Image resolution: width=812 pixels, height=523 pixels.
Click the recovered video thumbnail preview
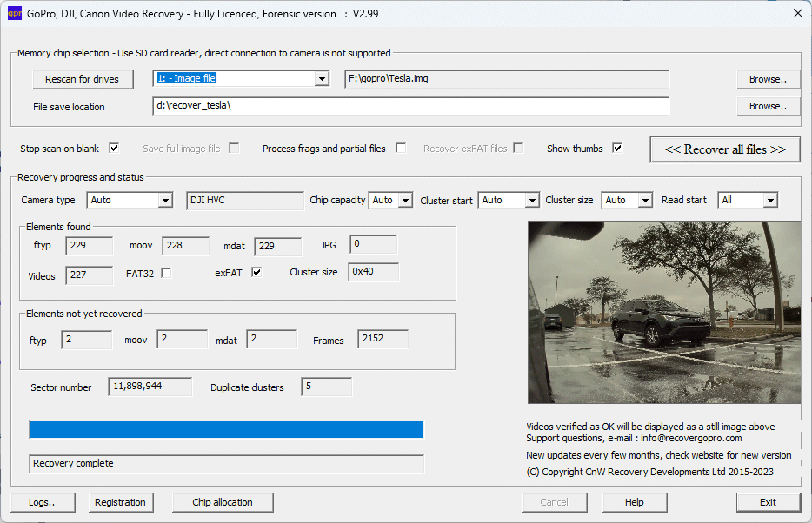click(664, 312)
